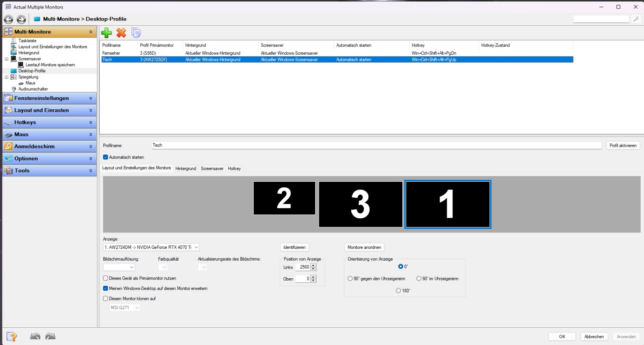Open the Farbqualität dropdown
This screenshot has height=345, width=644.
[x=163, y=267]
